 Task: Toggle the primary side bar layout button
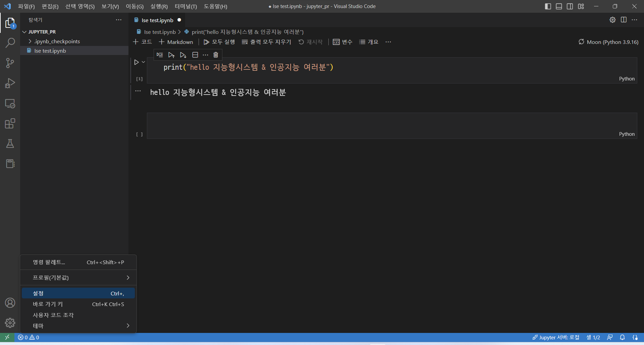pyautogui.click(x=548, y=6)
